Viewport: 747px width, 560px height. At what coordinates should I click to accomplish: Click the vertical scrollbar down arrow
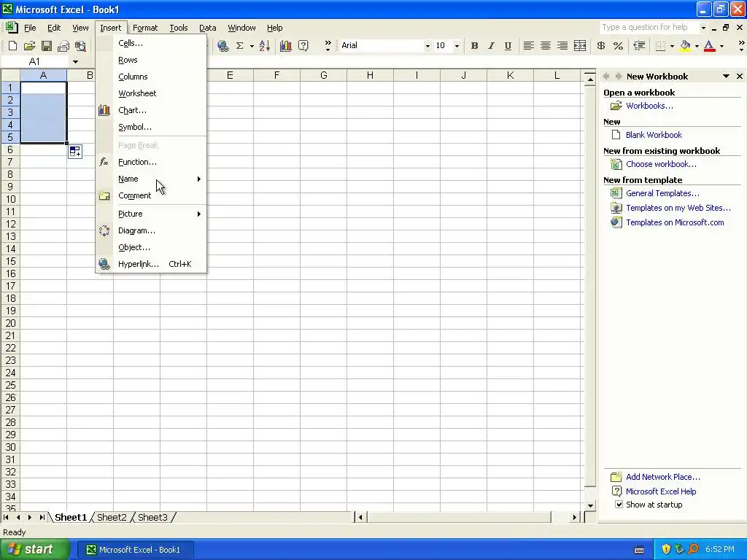[590, 506]
